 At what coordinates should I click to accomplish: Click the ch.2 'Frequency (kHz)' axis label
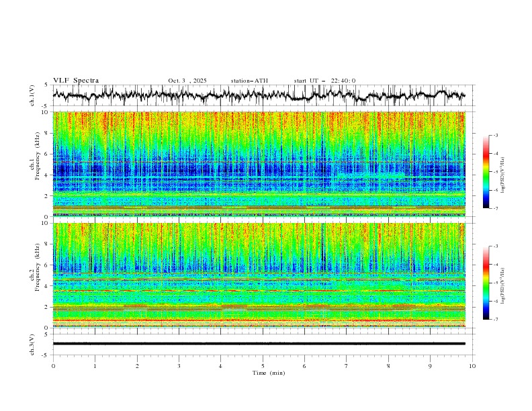point(38,267)
